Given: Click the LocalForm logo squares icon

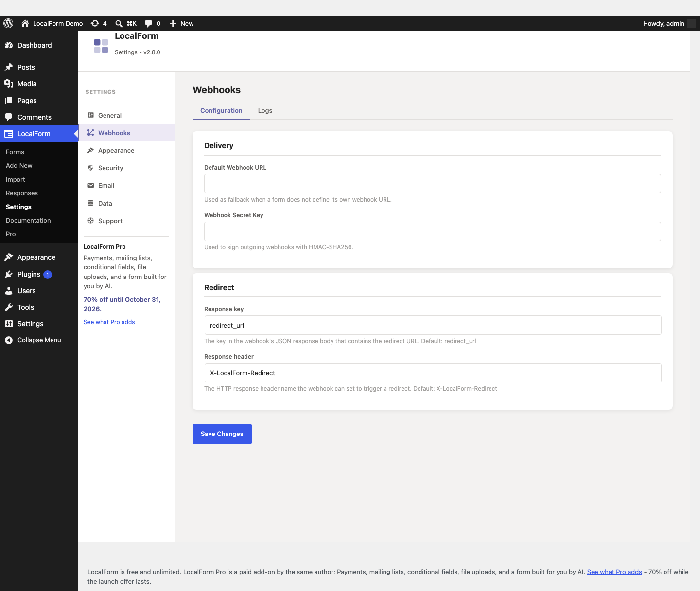Looking at the screenshot, I should click(x=101, y=46).
